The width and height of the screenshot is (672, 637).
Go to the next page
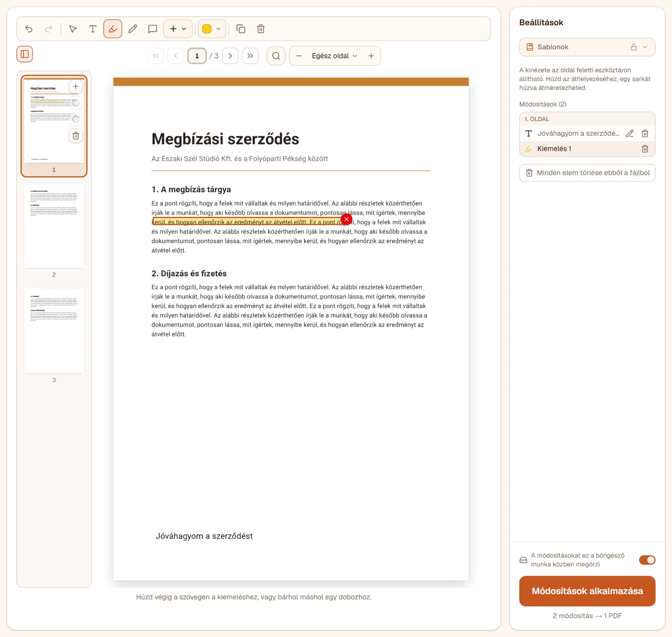(230, 56)
